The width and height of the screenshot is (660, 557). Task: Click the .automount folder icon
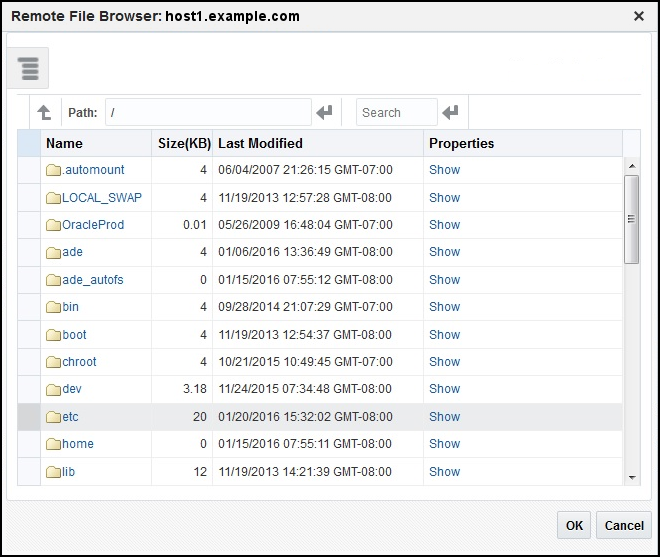coord(54,170)
